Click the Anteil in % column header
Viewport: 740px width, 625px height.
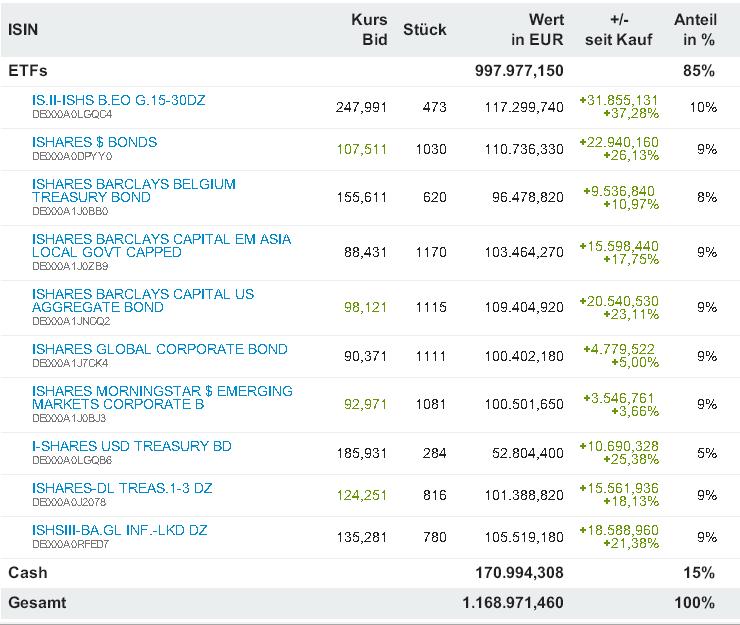[695, 29]
